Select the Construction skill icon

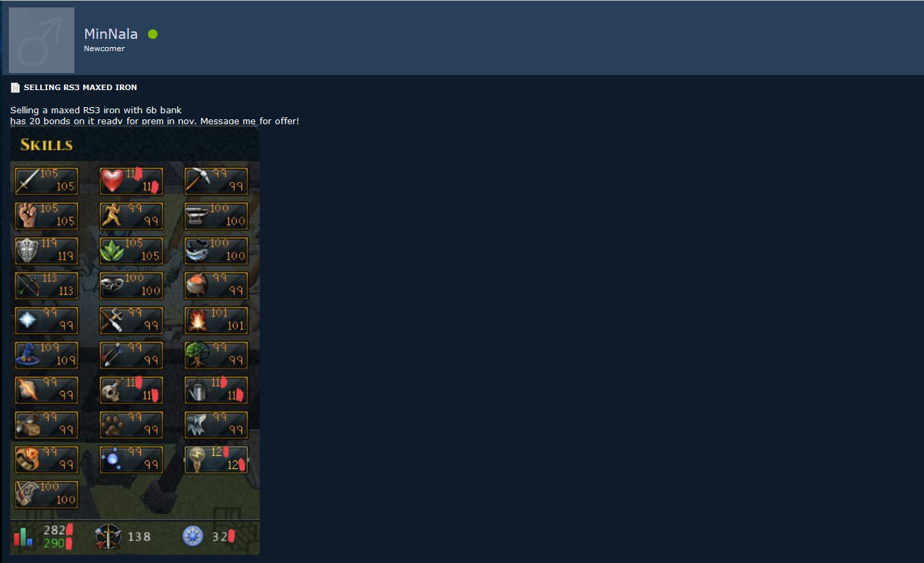tap(29, 424)
